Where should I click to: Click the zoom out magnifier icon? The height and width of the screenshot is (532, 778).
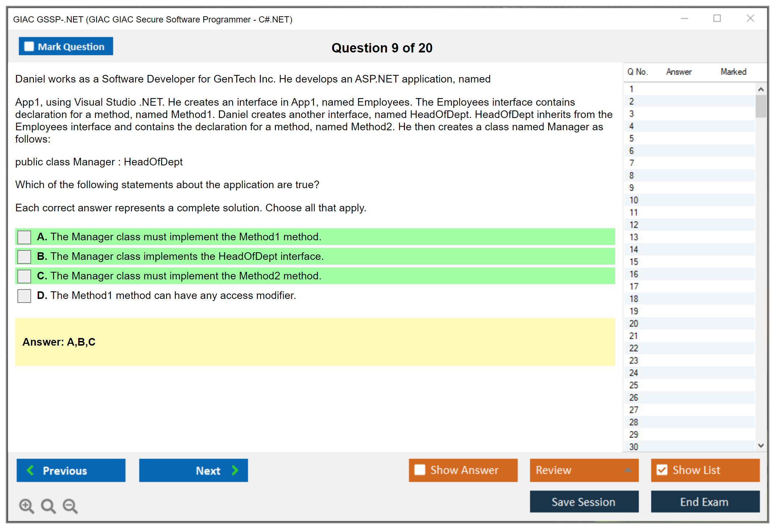(70, 506)
